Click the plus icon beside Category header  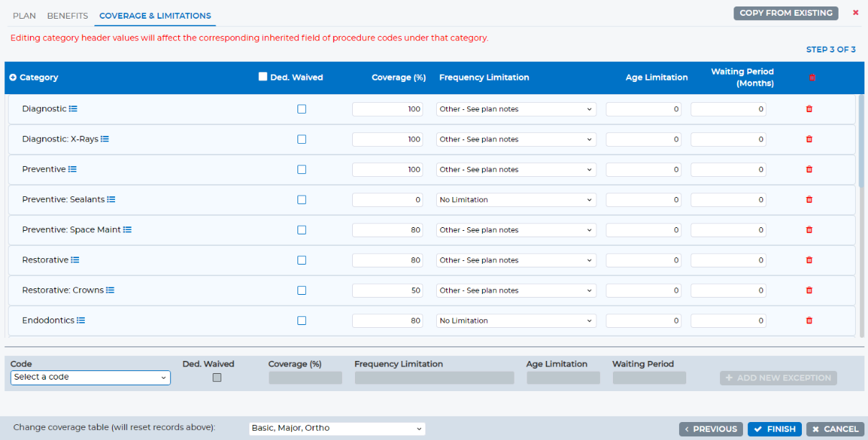pos(13,78)
